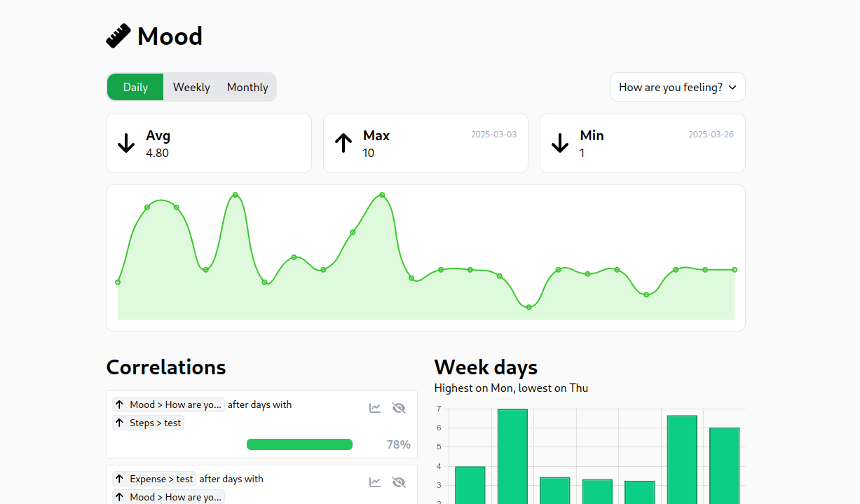Click the first bar in the Week days chart

point(470,485)
